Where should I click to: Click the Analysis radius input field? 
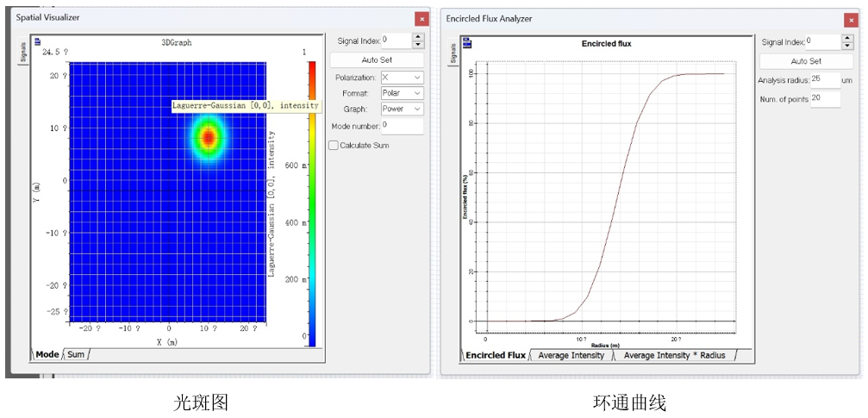[x=826, y=80]
